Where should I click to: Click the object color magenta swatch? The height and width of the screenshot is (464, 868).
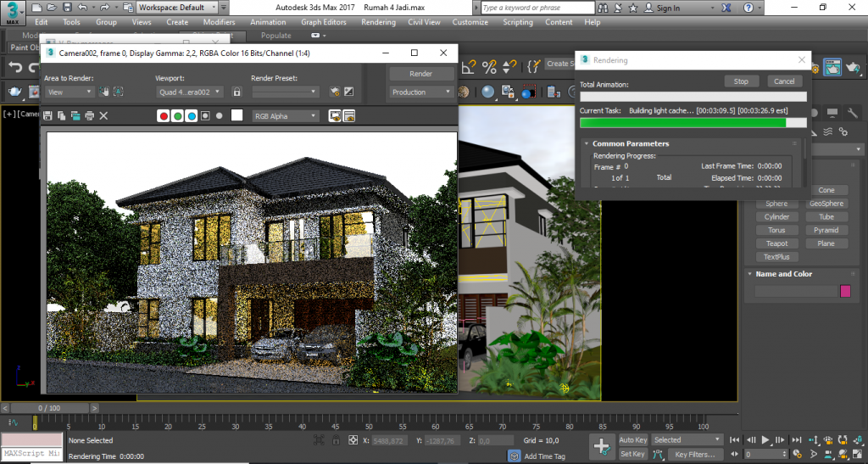click(x=845, y=291)
